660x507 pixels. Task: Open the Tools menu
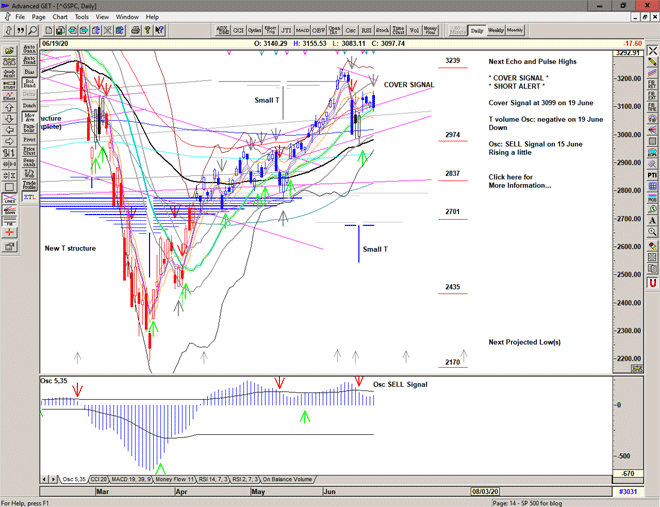pos(82,17)
